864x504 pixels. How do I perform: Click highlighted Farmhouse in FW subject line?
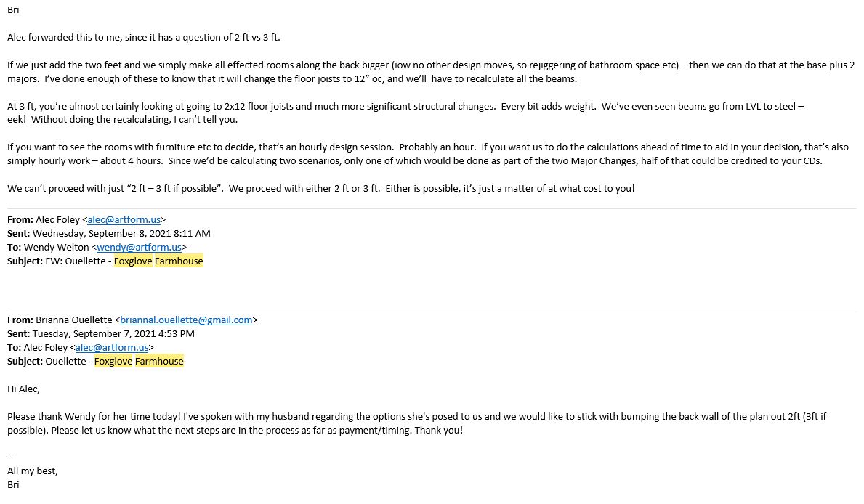(x=179, y=261)
